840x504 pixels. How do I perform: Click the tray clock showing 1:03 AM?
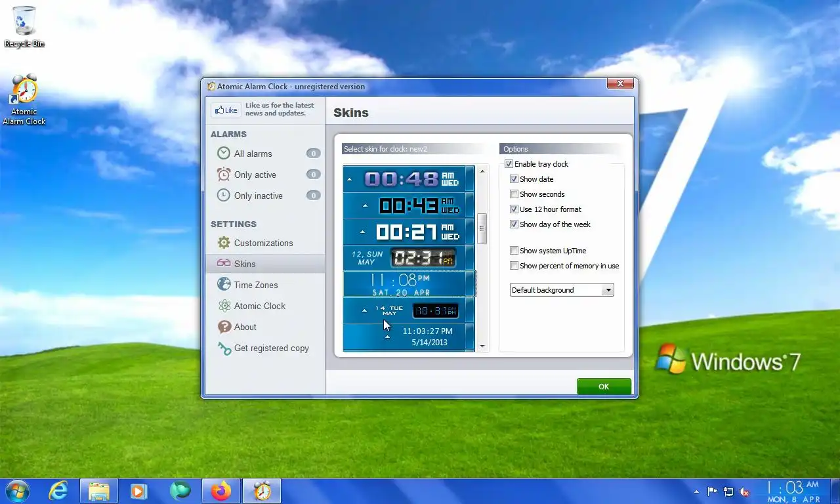click(x=793, y=491)
